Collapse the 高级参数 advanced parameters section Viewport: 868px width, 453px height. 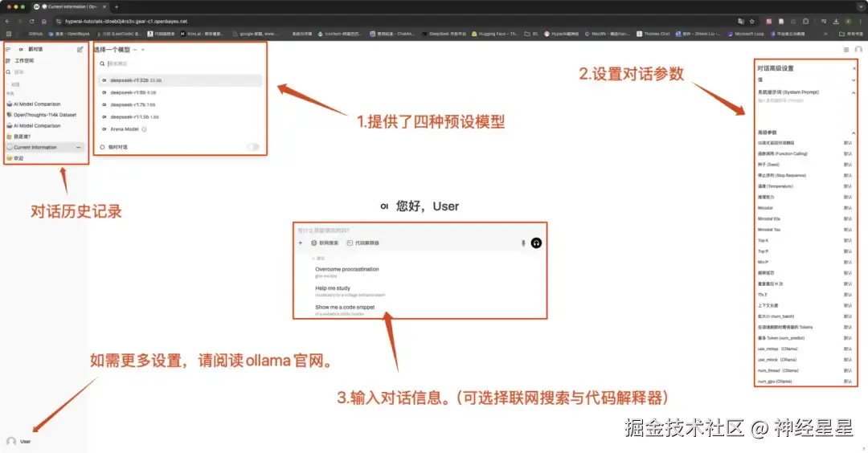point(854,133)
